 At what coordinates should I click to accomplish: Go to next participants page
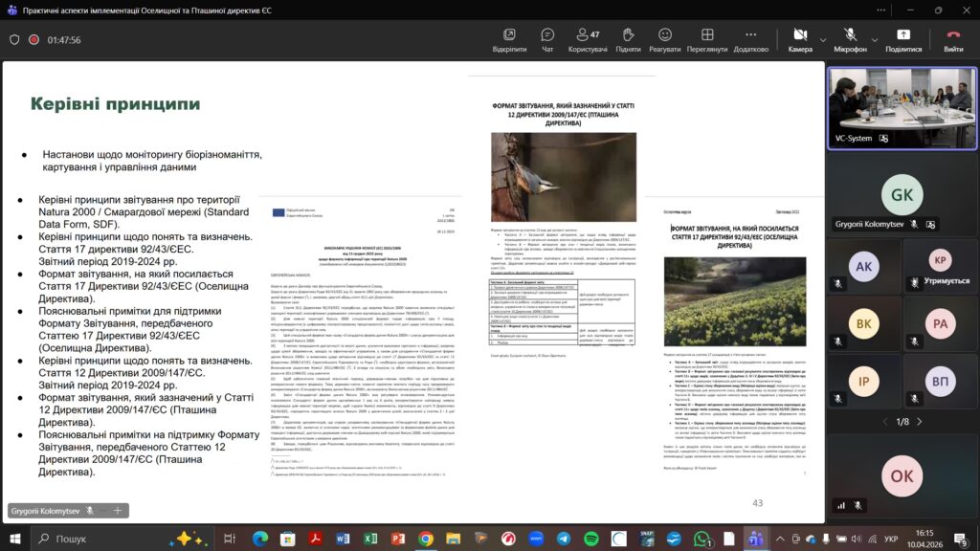click(921, 422)
